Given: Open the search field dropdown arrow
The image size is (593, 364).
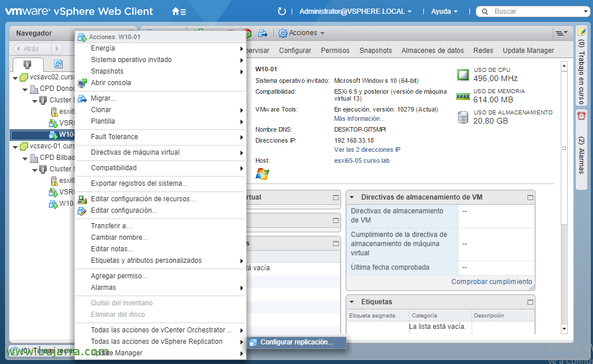Looking at the screenshot, I should [x=586, y=12].
